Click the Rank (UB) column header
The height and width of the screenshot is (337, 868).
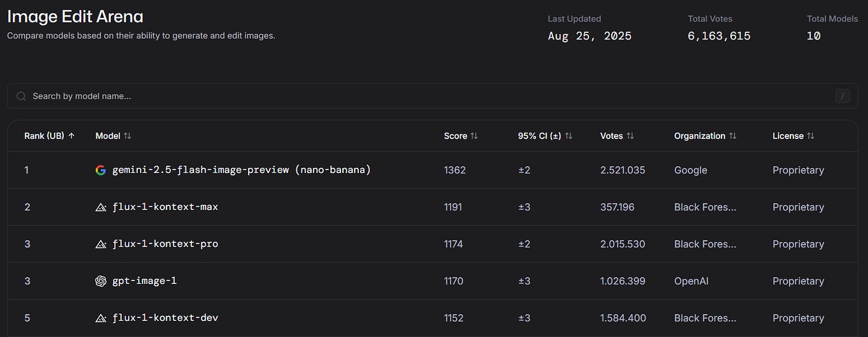(44, 136)
